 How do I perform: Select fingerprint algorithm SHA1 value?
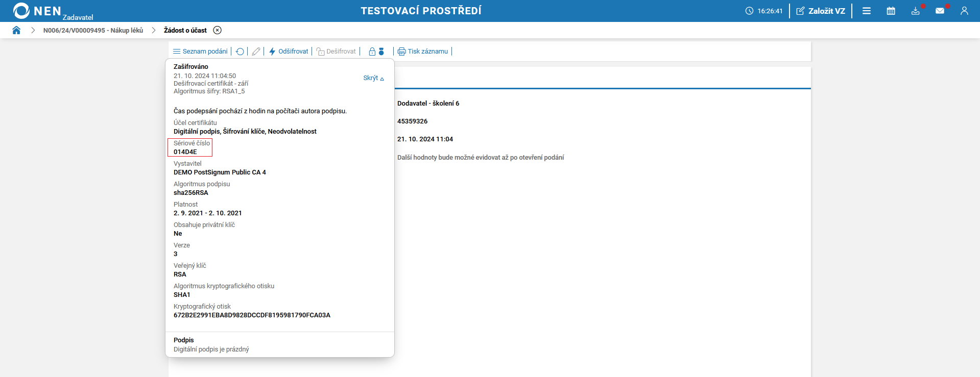point(182,295)
